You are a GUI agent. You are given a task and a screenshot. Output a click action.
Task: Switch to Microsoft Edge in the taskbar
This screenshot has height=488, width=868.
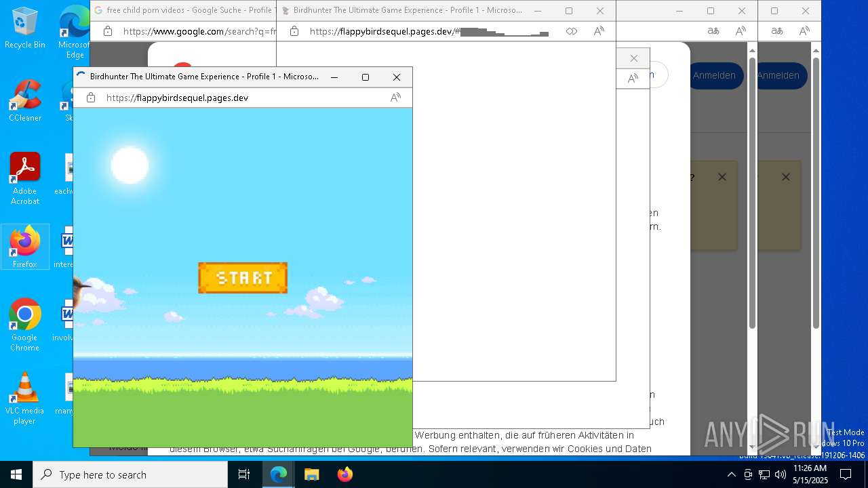[279, 474]
